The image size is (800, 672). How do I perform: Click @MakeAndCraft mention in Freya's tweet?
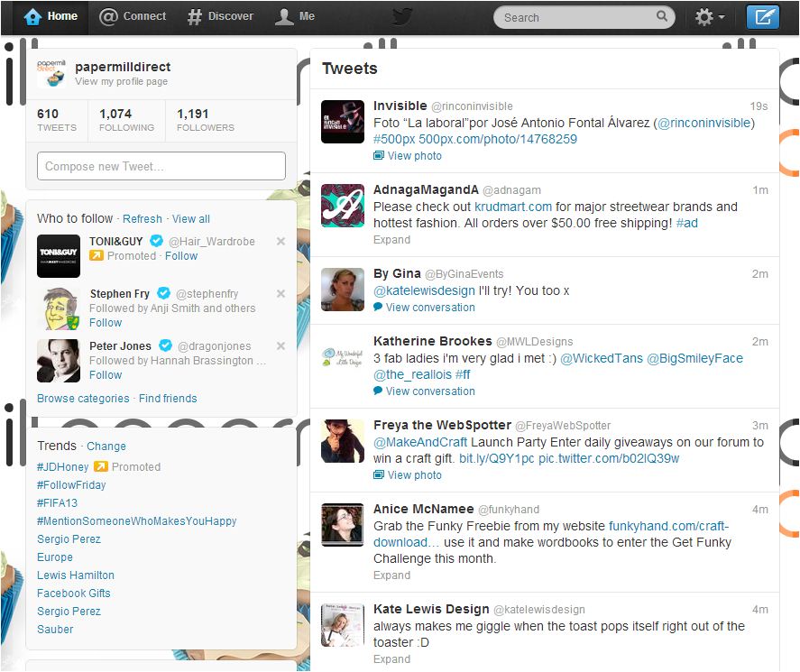[420, 442]
